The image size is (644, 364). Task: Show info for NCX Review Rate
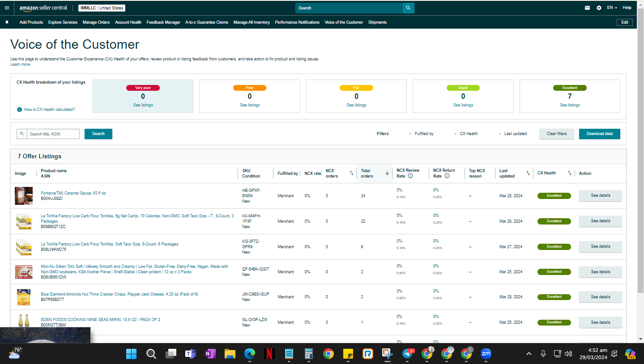410,176
